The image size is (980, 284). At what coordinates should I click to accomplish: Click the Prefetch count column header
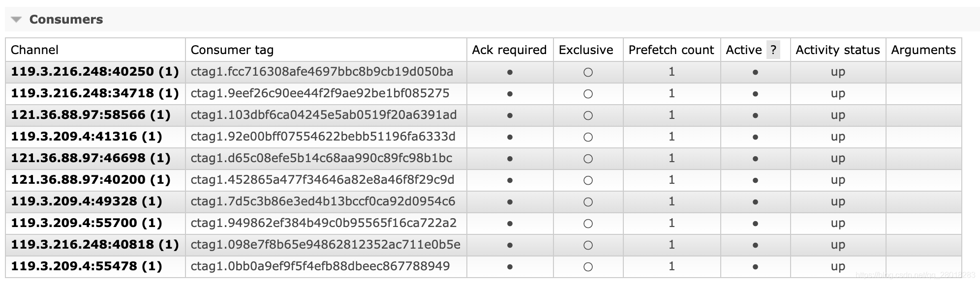pos(671,50)
